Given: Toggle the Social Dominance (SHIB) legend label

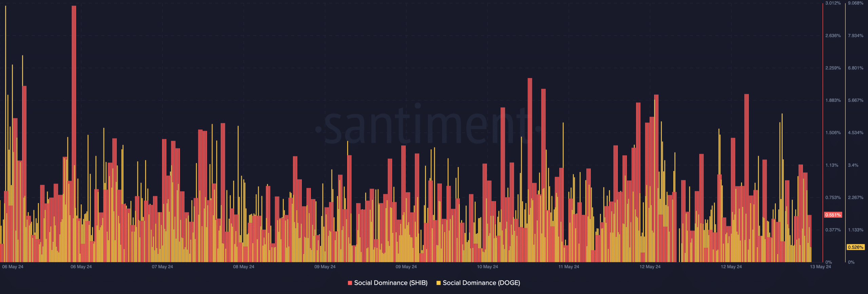Looking at the screenshot, I should [391, 283].
